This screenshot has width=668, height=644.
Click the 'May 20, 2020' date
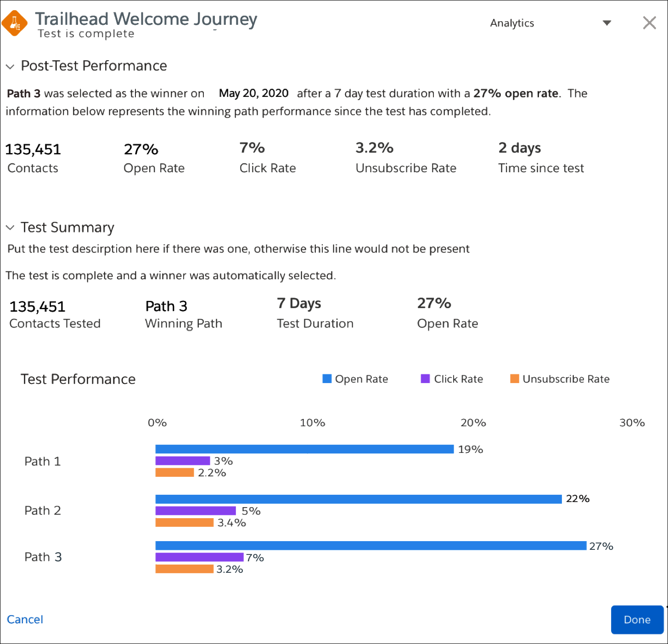click(254, 93)
